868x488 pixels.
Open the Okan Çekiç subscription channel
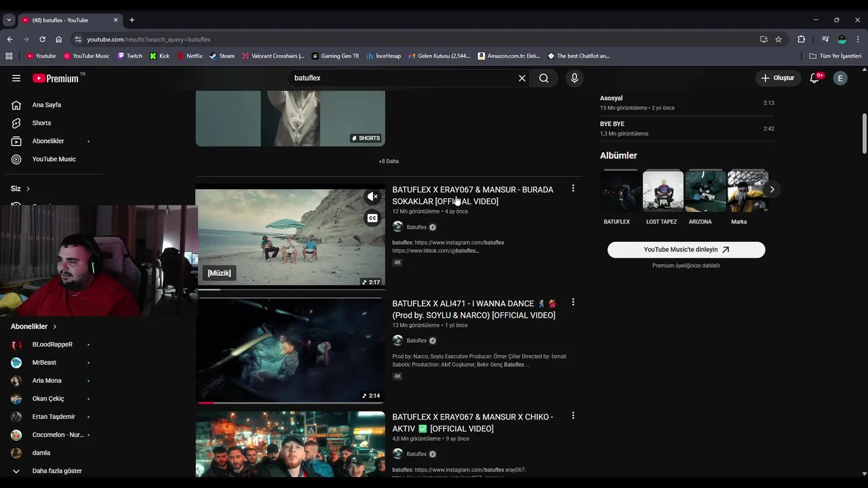[x=47, y=399]
